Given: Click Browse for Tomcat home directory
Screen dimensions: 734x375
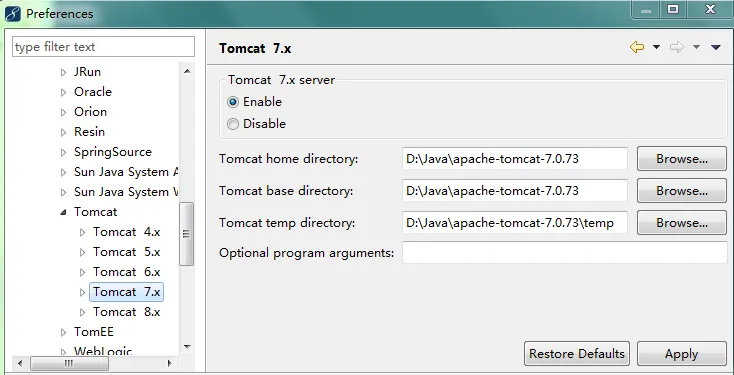Looking at the screenshot, I should [682, 159].
